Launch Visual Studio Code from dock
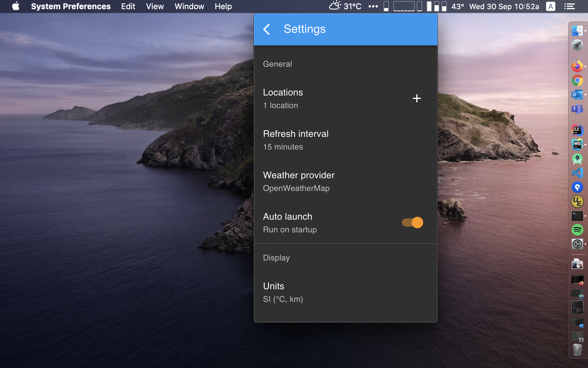 coord(577,173)
